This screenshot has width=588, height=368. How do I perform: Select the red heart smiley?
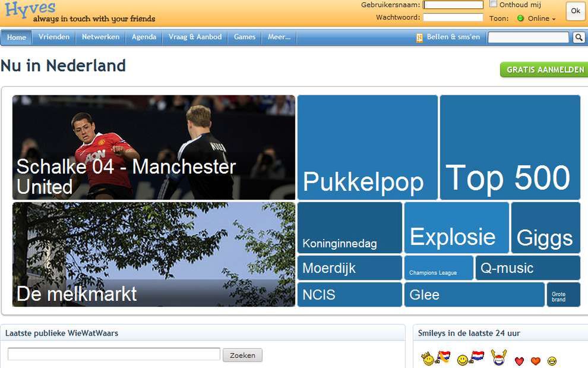(x=519, y=361)
